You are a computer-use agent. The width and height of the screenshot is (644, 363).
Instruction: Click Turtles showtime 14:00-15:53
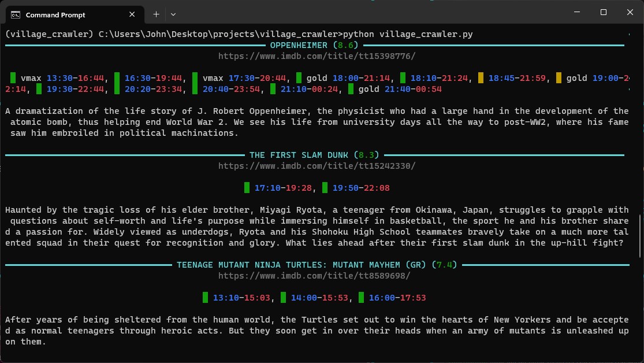(319, 298)
